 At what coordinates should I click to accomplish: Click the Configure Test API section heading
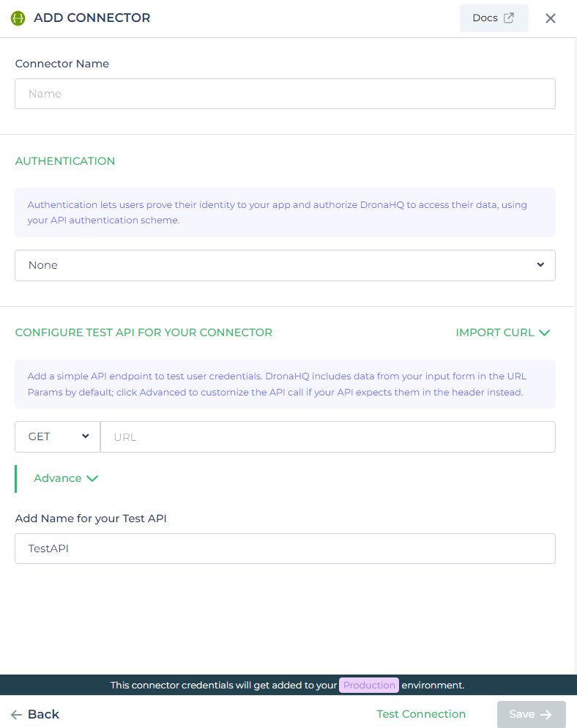[144, 333]
